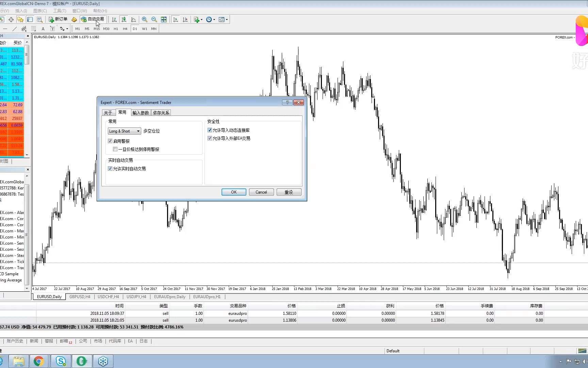588x368 pixels.
Task: Switch chart to M15 timeframe
Action: pyautogui.click(x=97, y=29)
